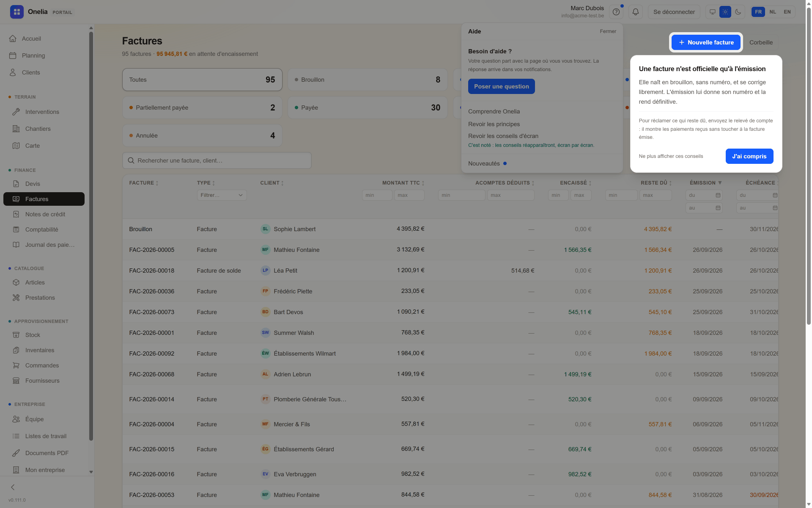Image resolution: width=812 pixels, height=508 pixels.
Task: Open Prestations in catalogue
Action: point(44,298)
